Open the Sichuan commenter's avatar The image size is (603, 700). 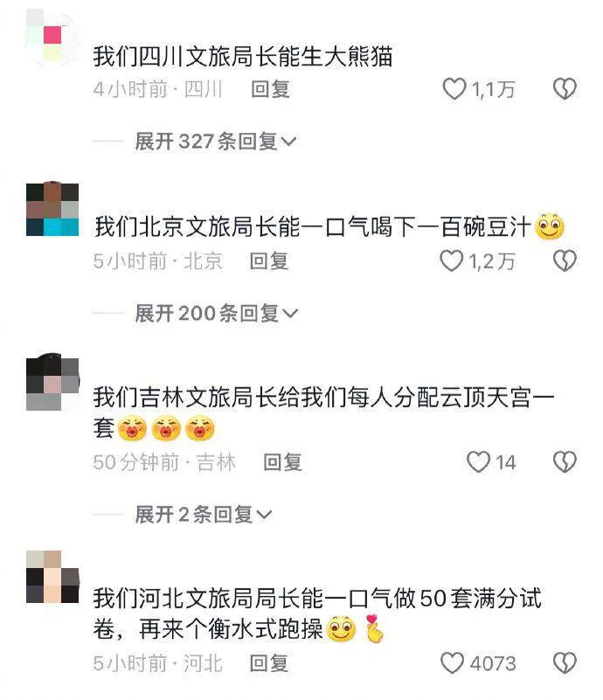click(52, 39)
